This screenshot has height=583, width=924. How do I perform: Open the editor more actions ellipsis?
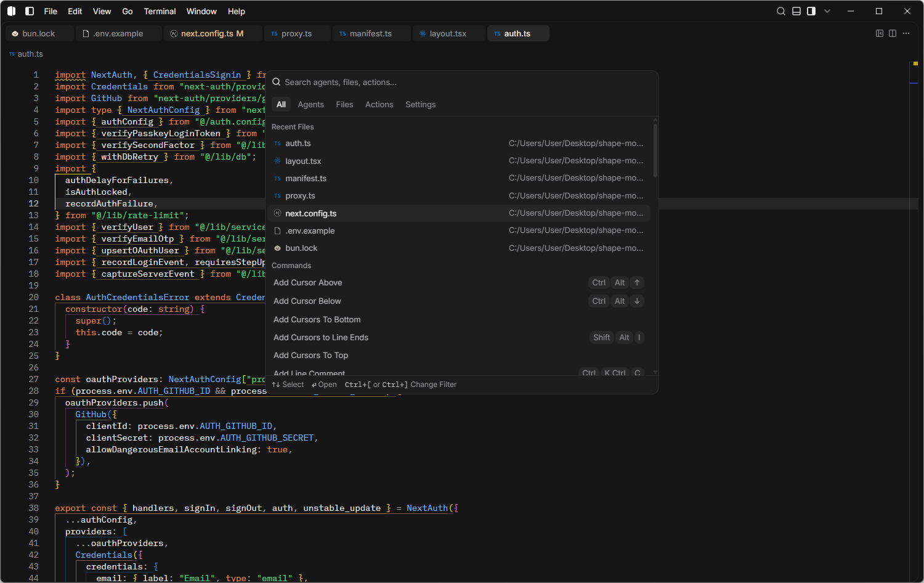pyautogui.click(x=906, y=33)
